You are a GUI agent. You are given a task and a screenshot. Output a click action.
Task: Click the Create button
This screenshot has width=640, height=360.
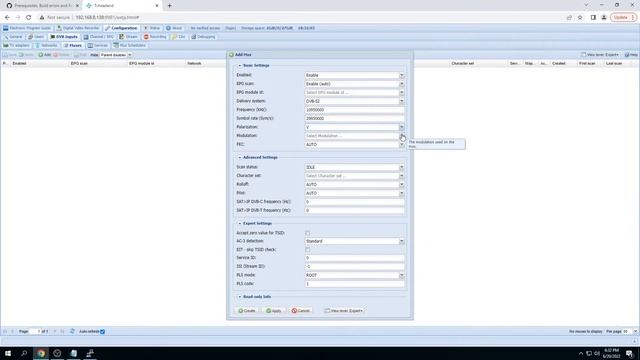[247, 311]
